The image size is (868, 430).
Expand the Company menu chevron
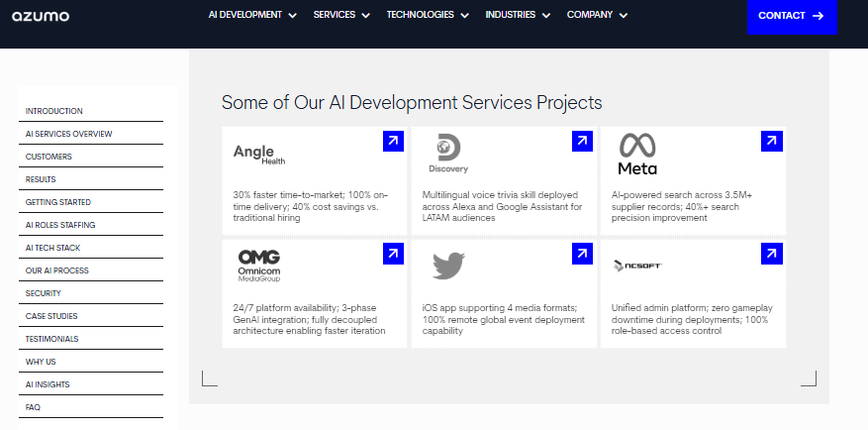click(x=624, y=16)
